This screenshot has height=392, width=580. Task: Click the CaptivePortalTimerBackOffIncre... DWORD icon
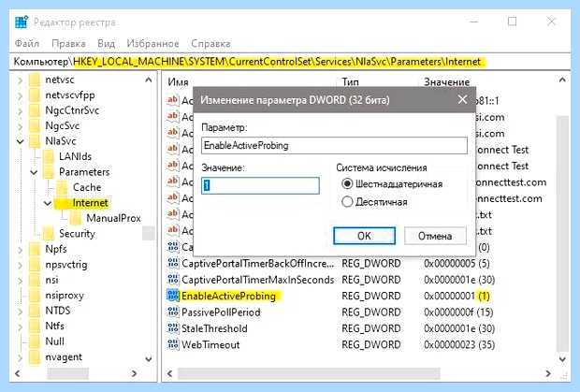pyautogui.click(x=173, y=263)
